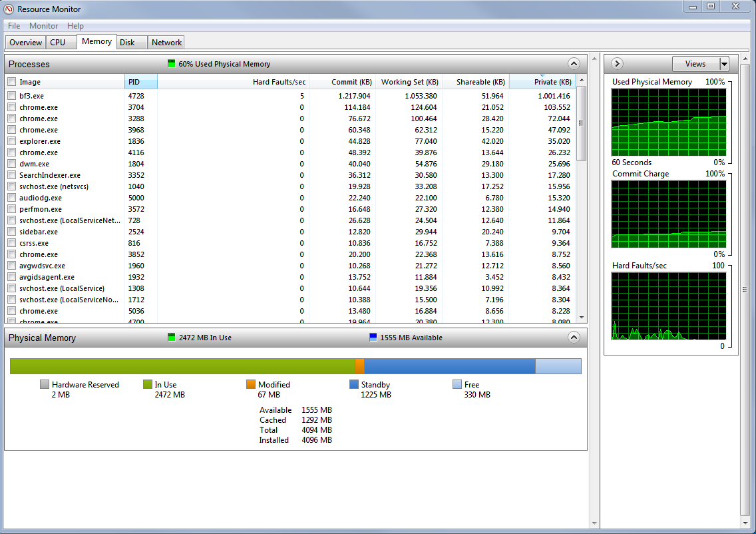Select the svchost.exe (LocalService) row
Image resolution: width=756 pixels, height=534 pixels.
291,288
